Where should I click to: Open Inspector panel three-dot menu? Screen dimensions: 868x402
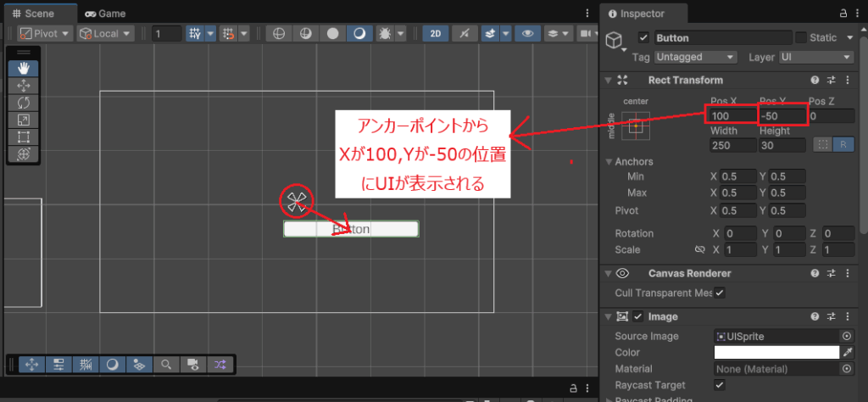[x=858, y=14]
